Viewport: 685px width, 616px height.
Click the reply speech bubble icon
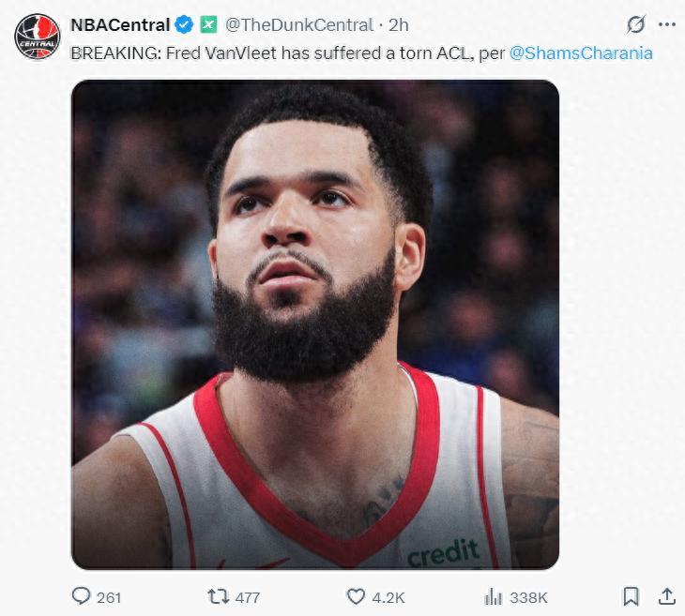click(x=82, y=596)
